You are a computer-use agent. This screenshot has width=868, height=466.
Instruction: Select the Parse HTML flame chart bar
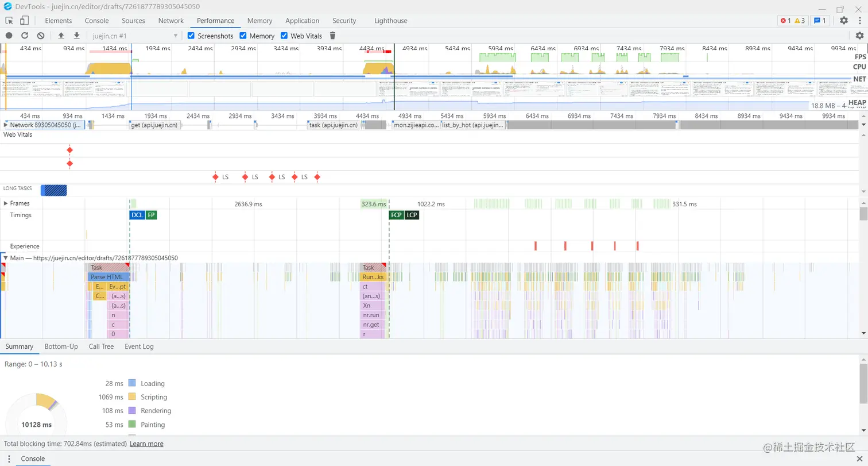tap(109, 277)
